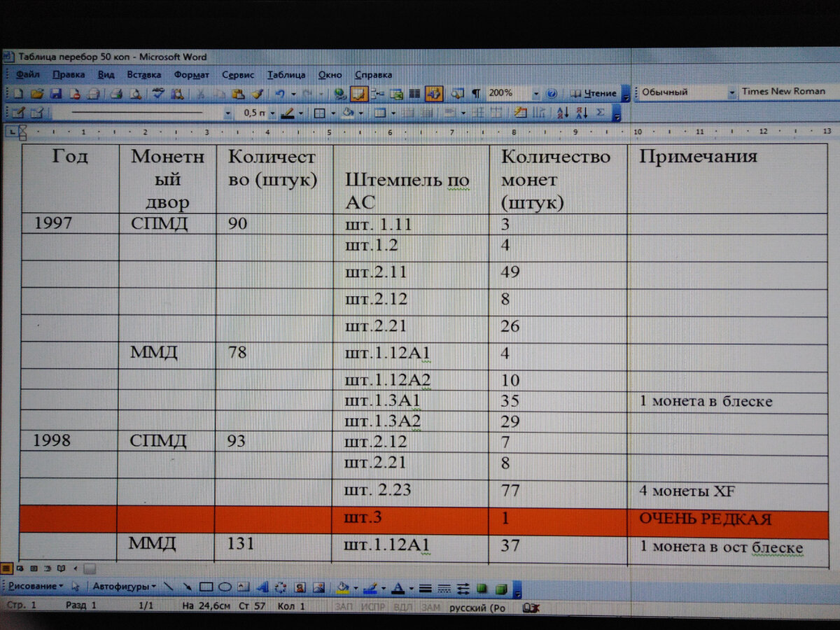Image resolution: width=840 pixels, height=630 pixels.
Task: Toggle the paragraph marks ¶ button
Action: pos(476,93)
